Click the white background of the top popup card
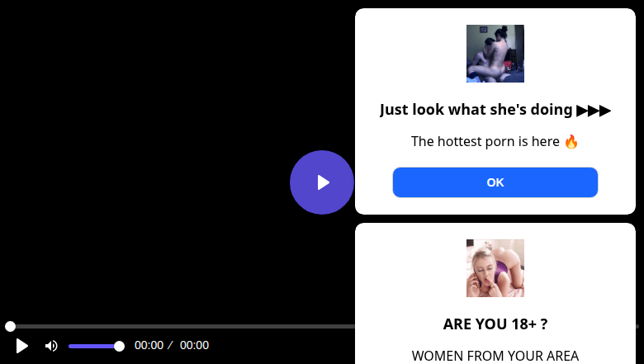This screenshot has width=644, height=364. click(x=396, y=50)
